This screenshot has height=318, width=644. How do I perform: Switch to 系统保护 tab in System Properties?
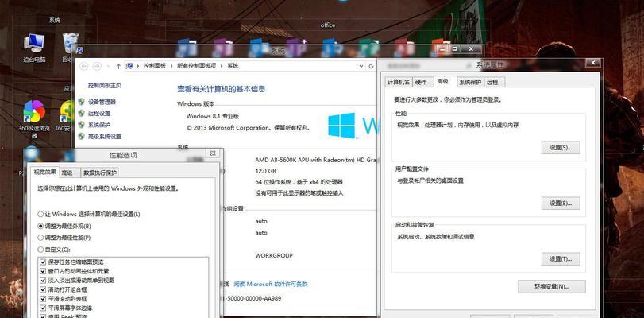(x=470, y=82)
